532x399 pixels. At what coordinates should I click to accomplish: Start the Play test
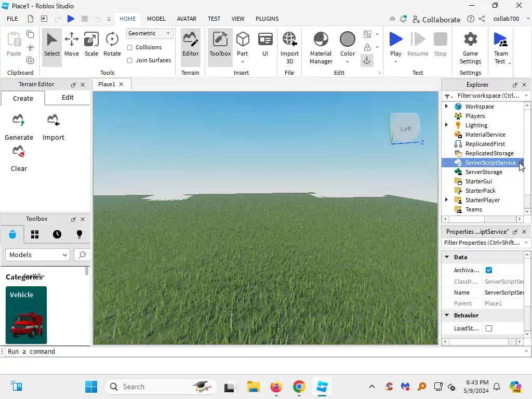click(x=395, y=43)
